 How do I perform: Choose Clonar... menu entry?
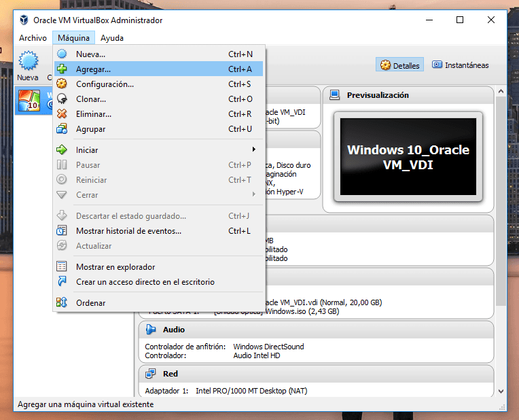pos(159,99)
